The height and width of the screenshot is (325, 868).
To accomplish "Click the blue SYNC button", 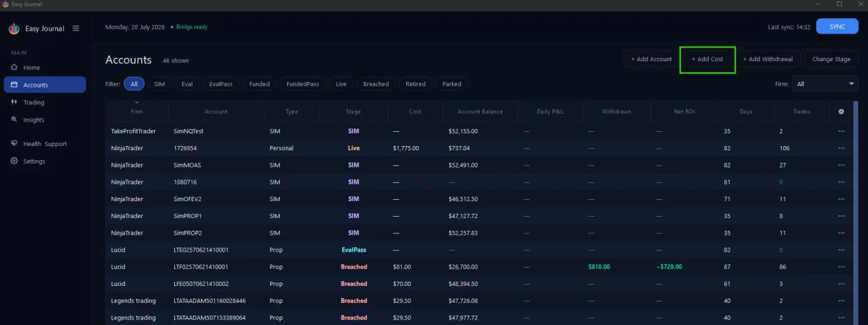I will click(x=837, y=26).
